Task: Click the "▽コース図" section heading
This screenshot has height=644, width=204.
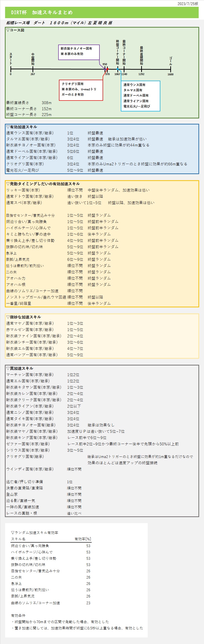Action: [x=15, y=30]
